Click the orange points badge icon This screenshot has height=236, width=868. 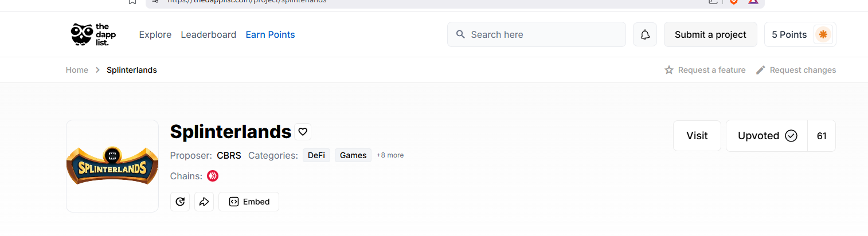[x=823, y=34]
